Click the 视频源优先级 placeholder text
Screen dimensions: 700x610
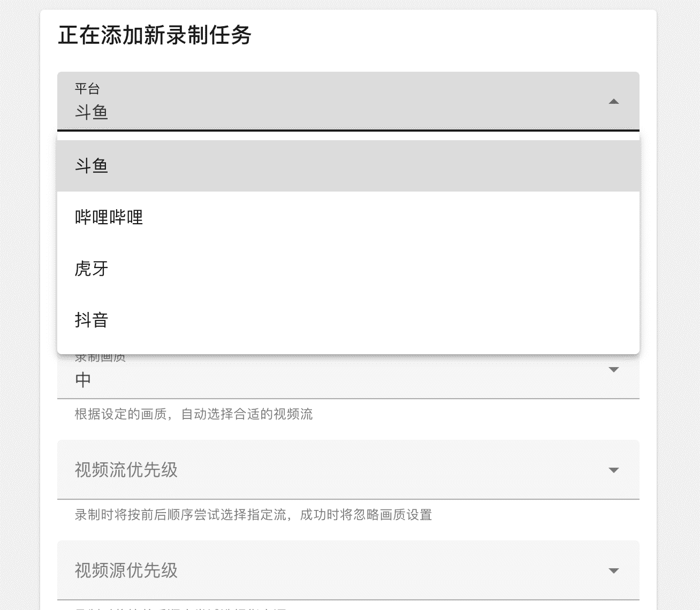[x=126, y=570]
